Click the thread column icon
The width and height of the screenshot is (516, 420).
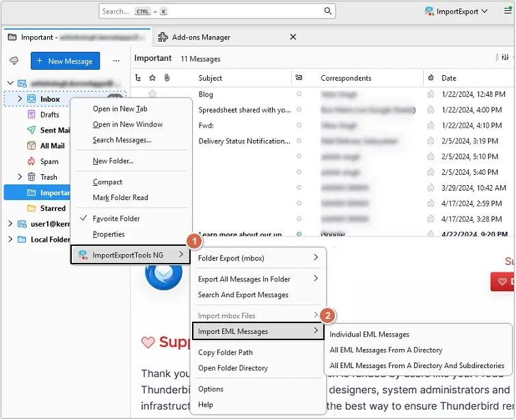click(138, 78)
